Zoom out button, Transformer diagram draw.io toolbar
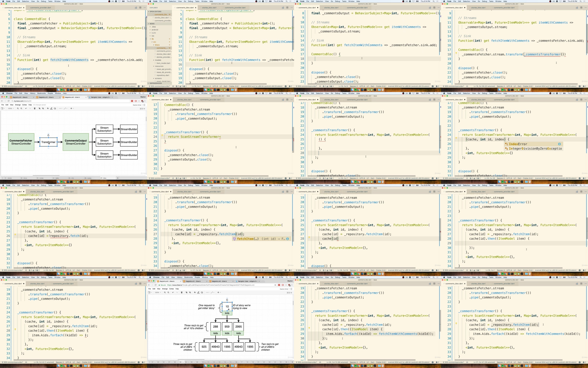The image size is (588, 368). 21,109
